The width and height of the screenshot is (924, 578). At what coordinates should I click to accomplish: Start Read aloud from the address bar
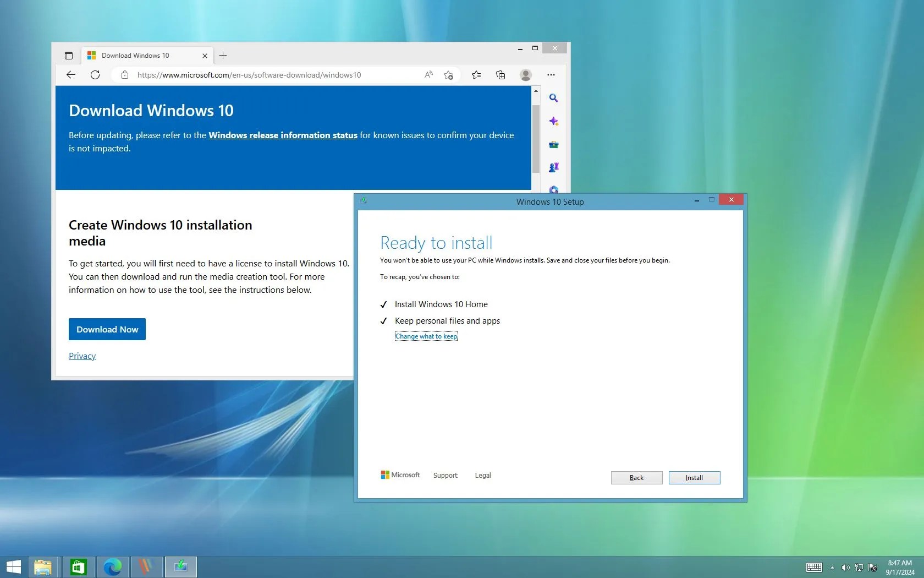pyautogui.click(x=428, y=75)
